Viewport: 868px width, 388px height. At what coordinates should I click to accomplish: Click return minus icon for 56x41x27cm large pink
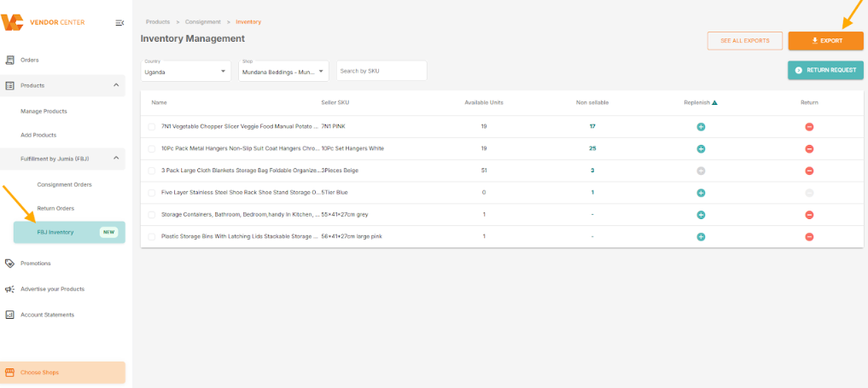[x=809, y=237]
